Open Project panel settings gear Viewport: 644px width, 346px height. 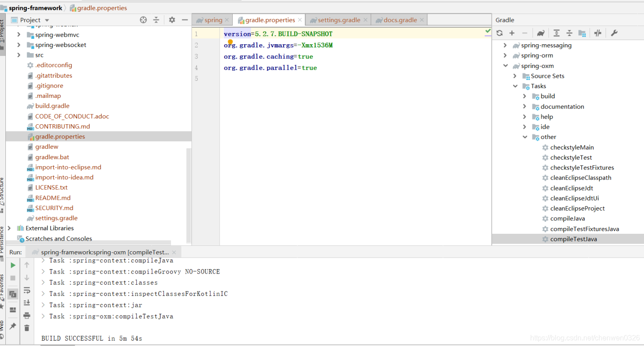[x=172, y=20]
